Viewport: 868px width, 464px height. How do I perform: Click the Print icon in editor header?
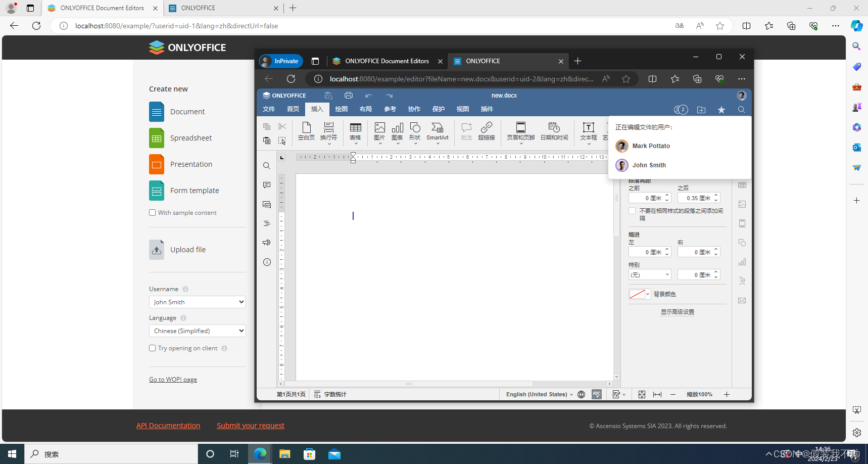(349, 96)
